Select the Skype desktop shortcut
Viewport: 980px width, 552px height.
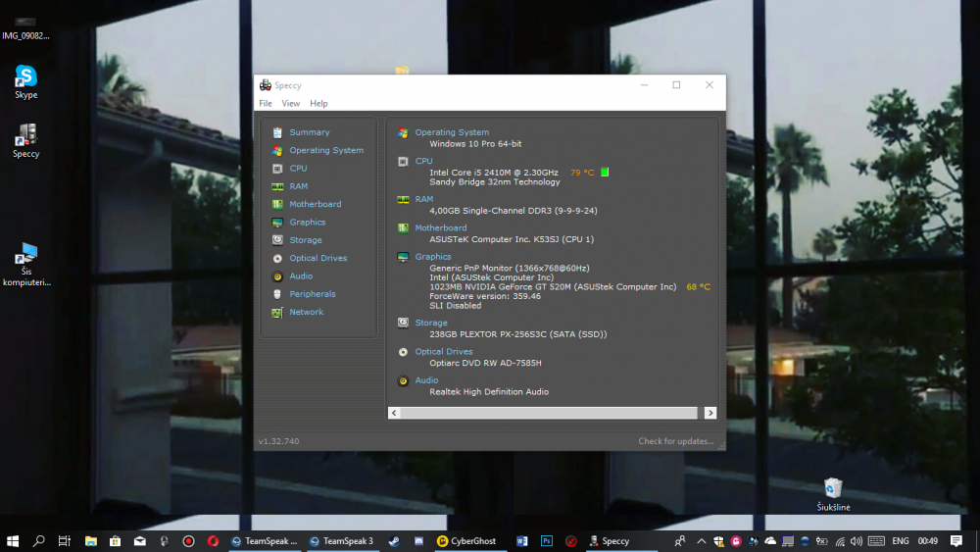click(26, 82)
